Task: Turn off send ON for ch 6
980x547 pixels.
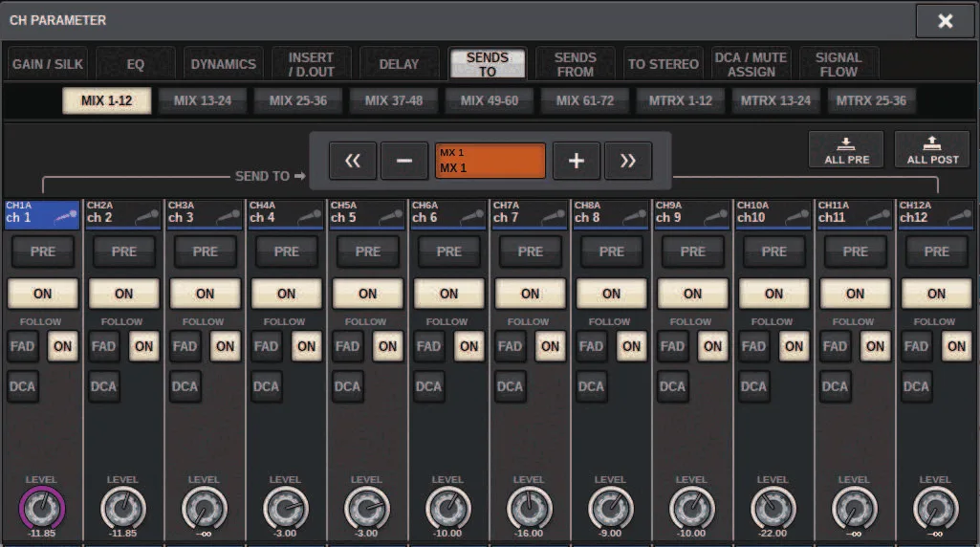Action: 448,294
